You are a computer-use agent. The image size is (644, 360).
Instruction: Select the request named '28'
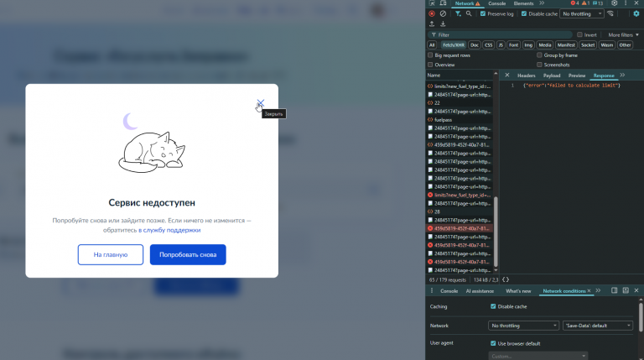(x=460, y=211)
